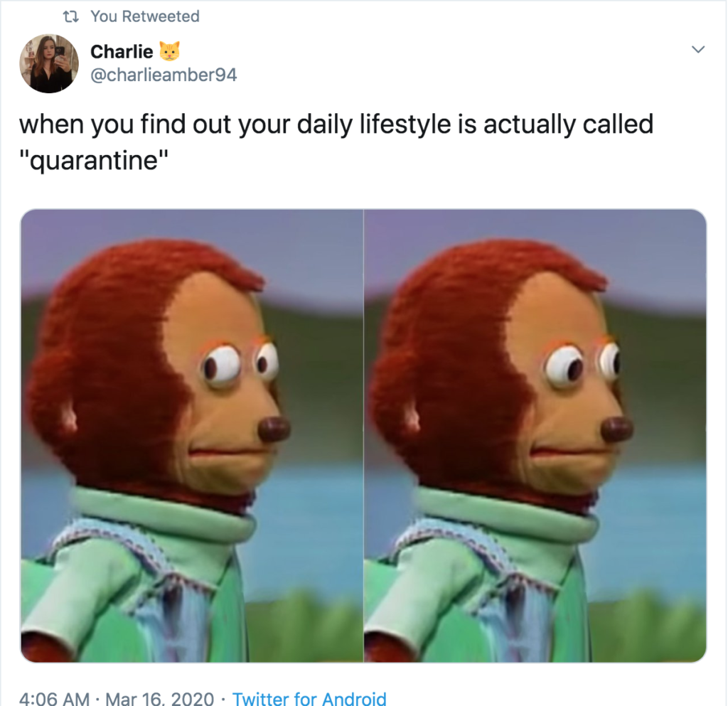This screenshot has width=728, height=706.
Task: Click the cat emoji beside Charlie
Action: tap(169, 51)
